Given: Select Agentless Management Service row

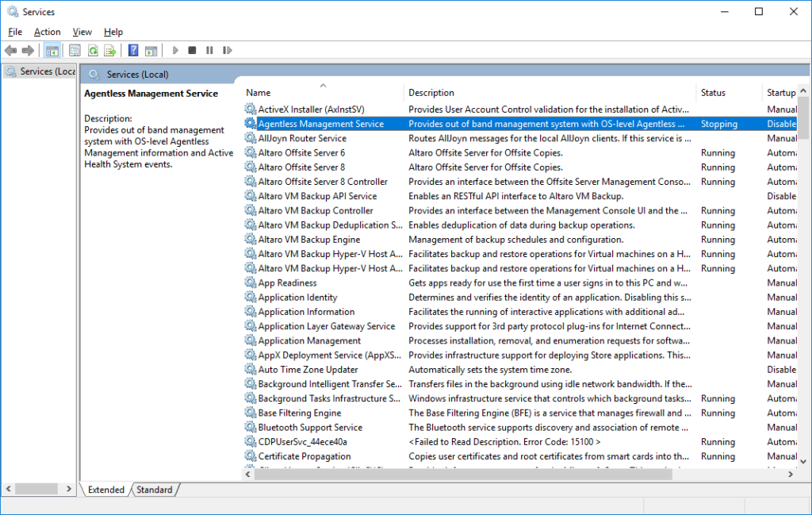Looking at the screenshot, I should (520, 123).
